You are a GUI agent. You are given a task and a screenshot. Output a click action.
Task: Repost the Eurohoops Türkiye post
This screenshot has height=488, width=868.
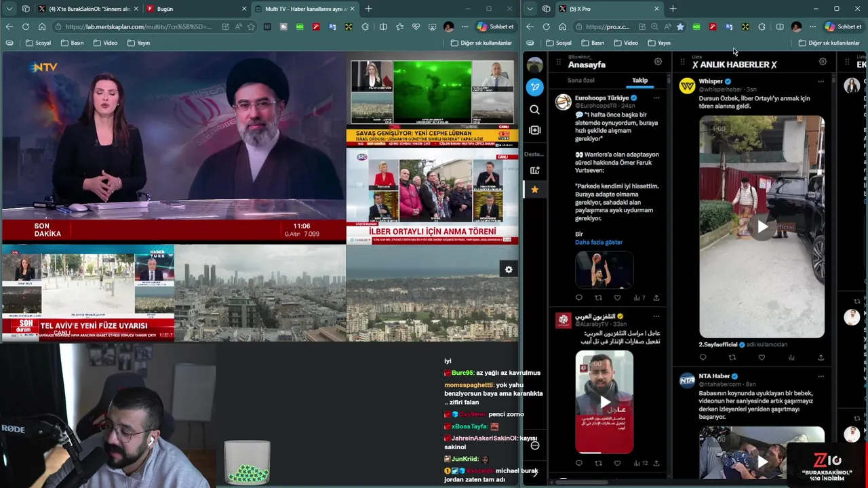pyautogui.click(x=598, y=298)
